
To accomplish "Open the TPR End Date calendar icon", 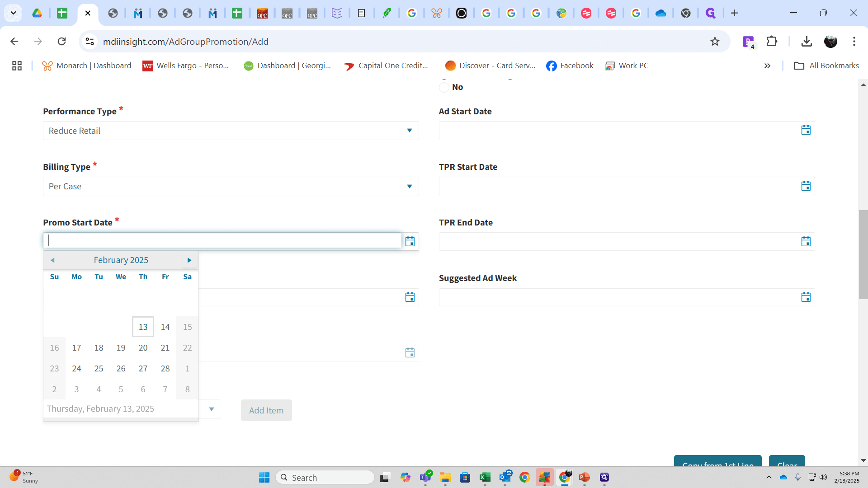I will [x=806, y=241].
